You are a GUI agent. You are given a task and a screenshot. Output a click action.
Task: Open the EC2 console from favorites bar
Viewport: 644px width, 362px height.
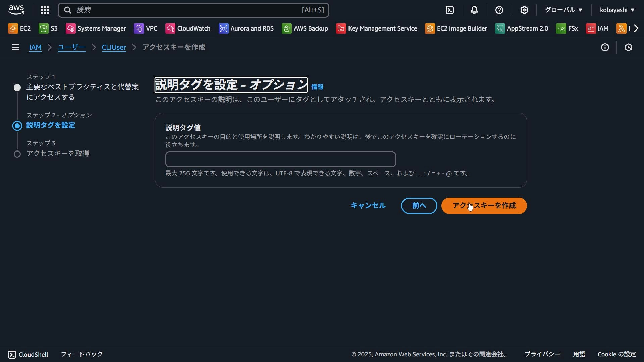[19, 28]
